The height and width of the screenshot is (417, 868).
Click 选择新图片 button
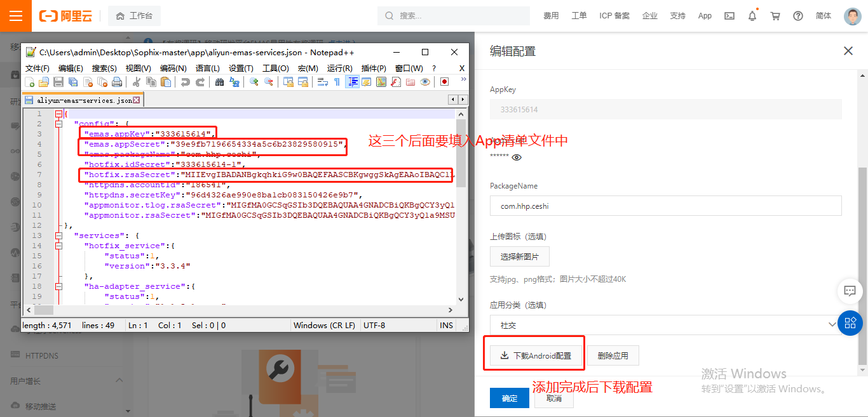[x=520, y=256]
